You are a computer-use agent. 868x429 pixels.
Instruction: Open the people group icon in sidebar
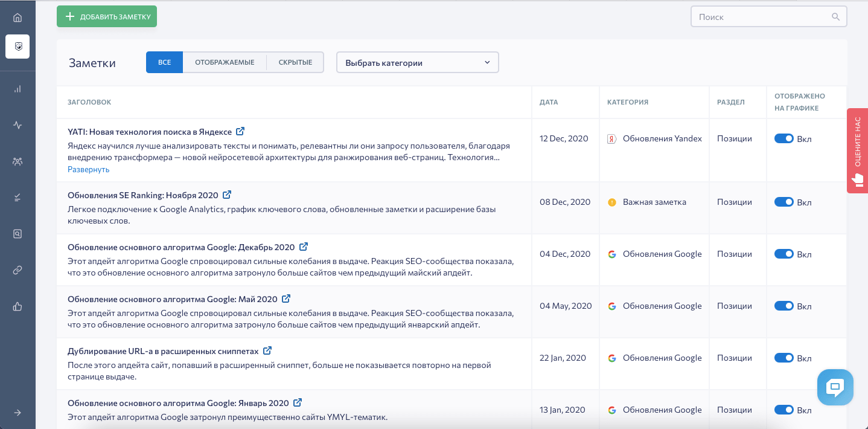tap(18, 161)
